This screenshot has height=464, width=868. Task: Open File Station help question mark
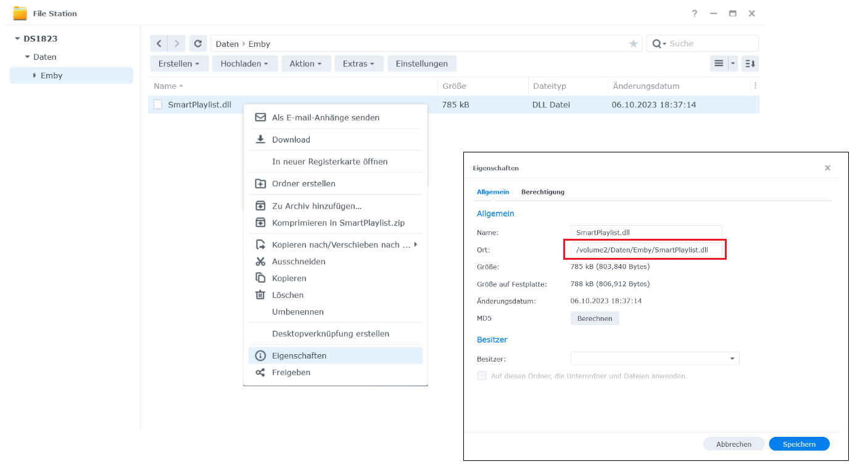pyautogui.click(x=695, y=14)
